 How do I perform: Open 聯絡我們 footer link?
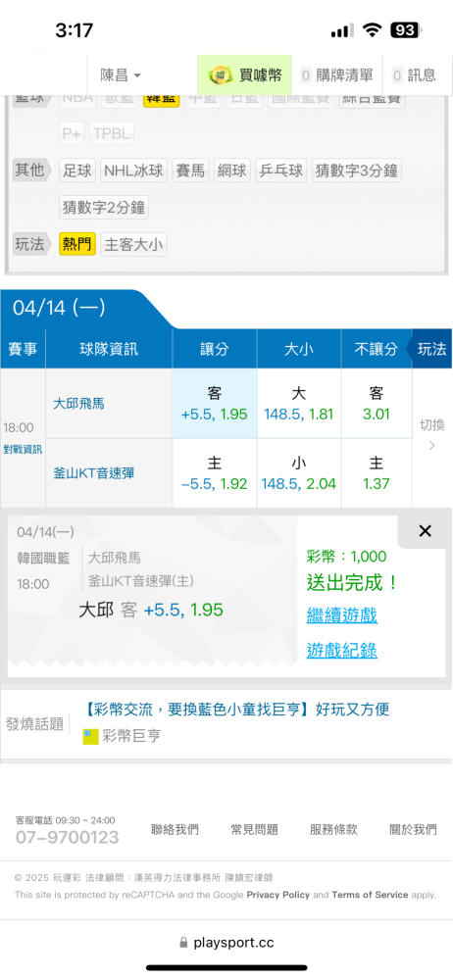click(176, 830)
